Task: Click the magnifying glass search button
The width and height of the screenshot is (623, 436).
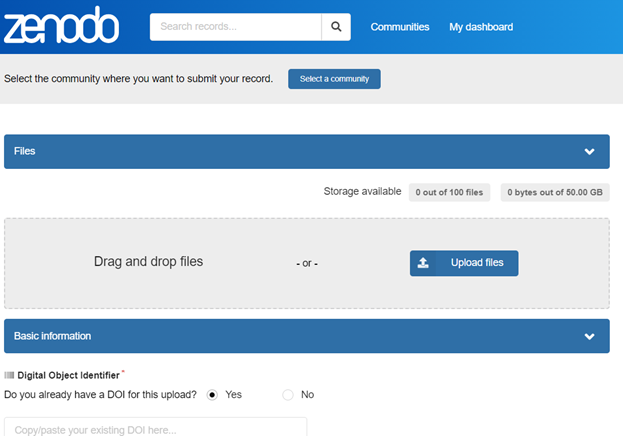Action: pos(336,27)
